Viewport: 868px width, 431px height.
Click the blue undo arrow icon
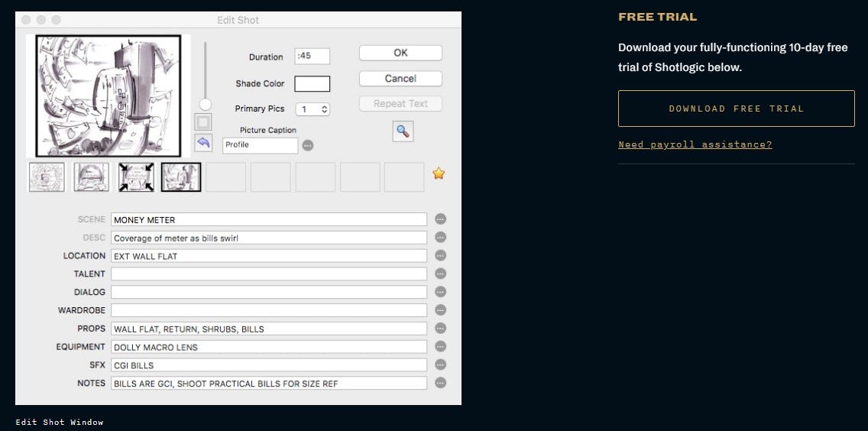pyautogui.click(x=204, y=142)
